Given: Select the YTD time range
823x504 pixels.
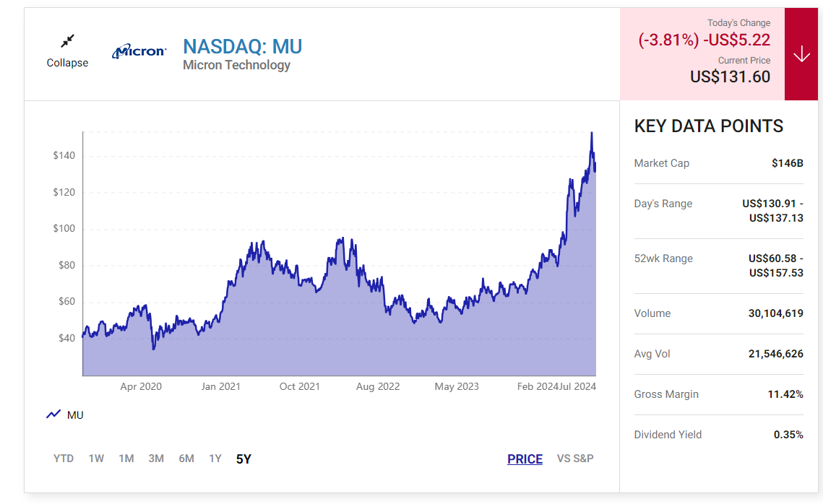Looking at the screenshot, I should tap(64, 459).
